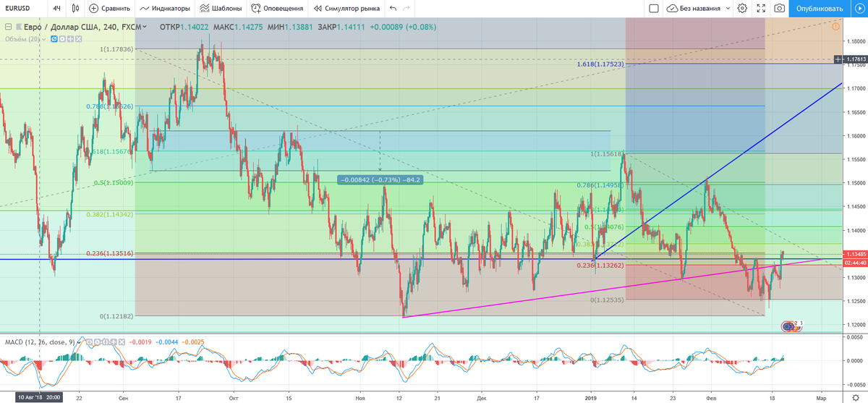Viewport: 868px width, 403px height.
Task: Click the EURUSD symbol search field
Action: click(22, 9)
